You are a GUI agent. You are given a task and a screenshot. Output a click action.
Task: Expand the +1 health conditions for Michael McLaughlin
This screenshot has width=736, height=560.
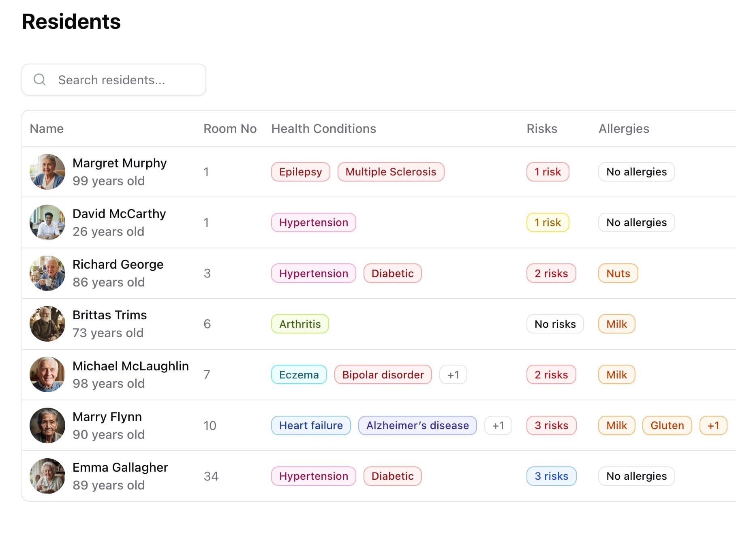point(453,374)
